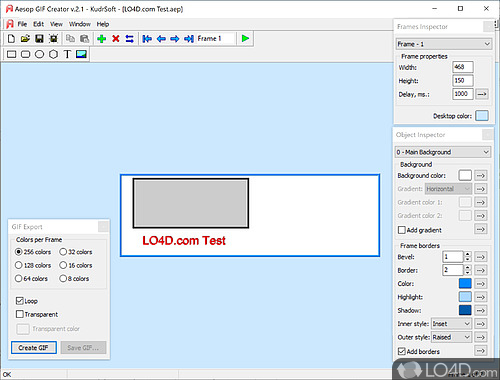Open the Window menu

click(x=80, y=24)
